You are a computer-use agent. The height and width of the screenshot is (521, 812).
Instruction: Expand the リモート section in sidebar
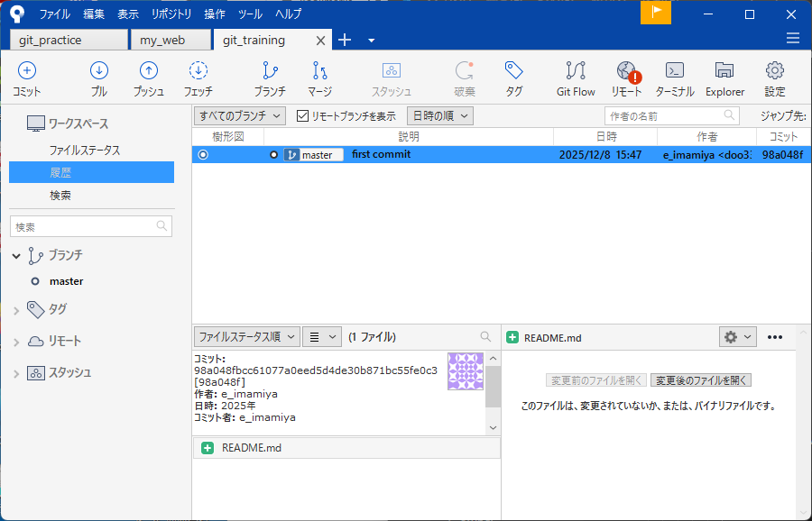(16, 342)
